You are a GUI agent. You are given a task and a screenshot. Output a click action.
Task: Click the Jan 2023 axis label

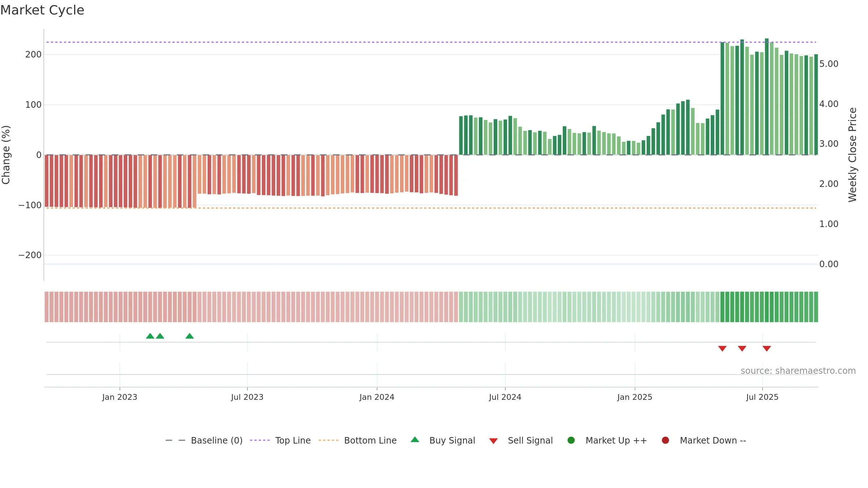click(120, 397)
